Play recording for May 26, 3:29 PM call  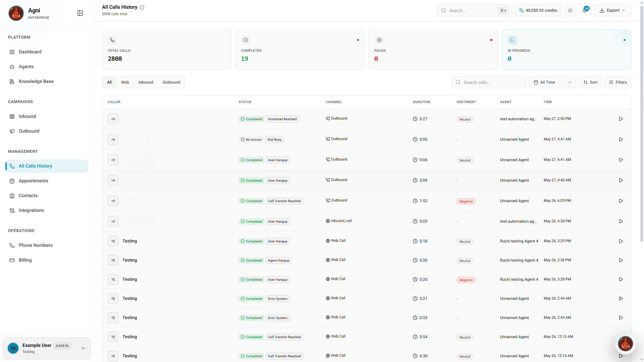621,241
